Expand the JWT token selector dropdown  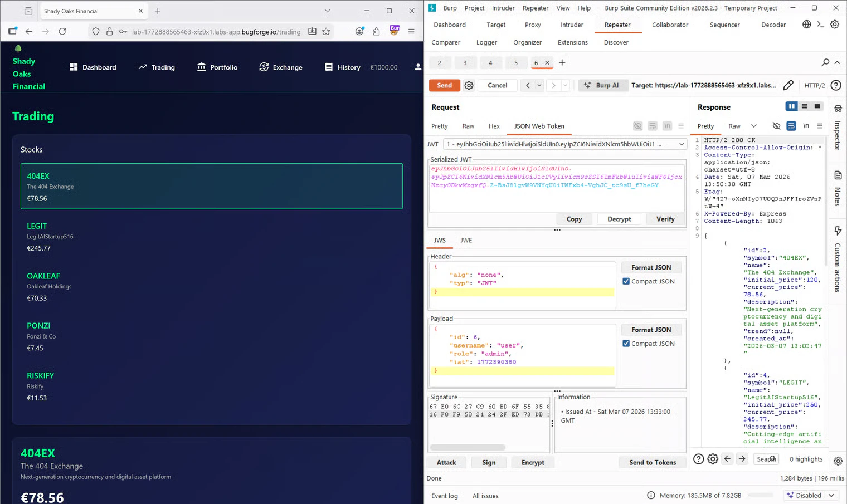(681, 144)
